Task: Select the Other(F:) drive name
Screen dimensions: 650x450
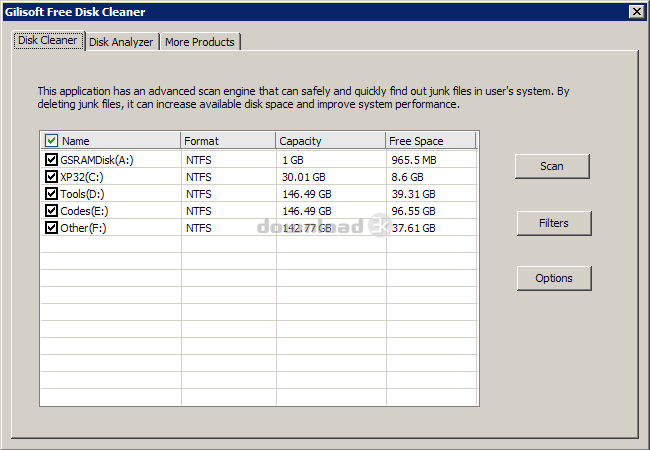Action: point(83,228)
